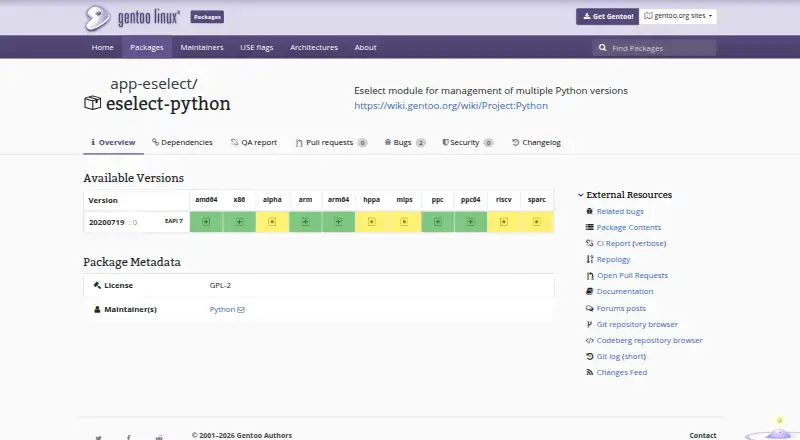Switch to the Changelog tab
This screenshot has height=440, width=800.
click(536, 142)
